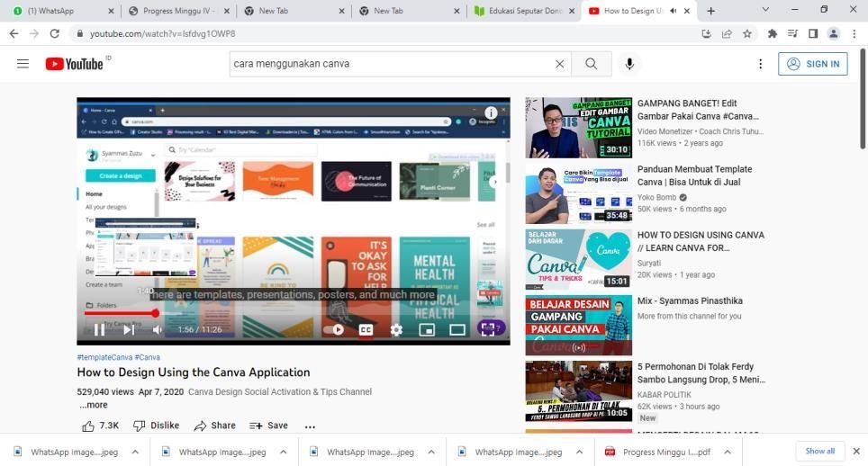This screenshot has height=466, width=868.
Task: Open the video info card icon
Action: tap(491, 112)
